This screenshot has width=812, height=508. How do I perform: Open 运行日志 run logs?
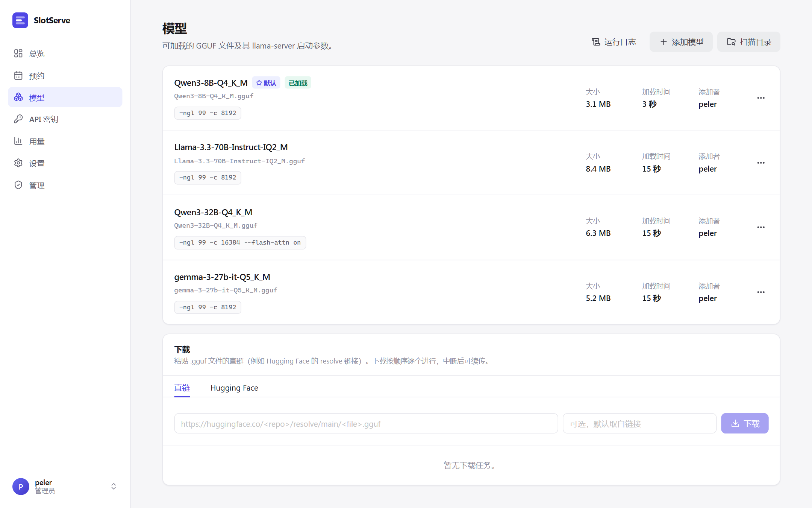614,42
